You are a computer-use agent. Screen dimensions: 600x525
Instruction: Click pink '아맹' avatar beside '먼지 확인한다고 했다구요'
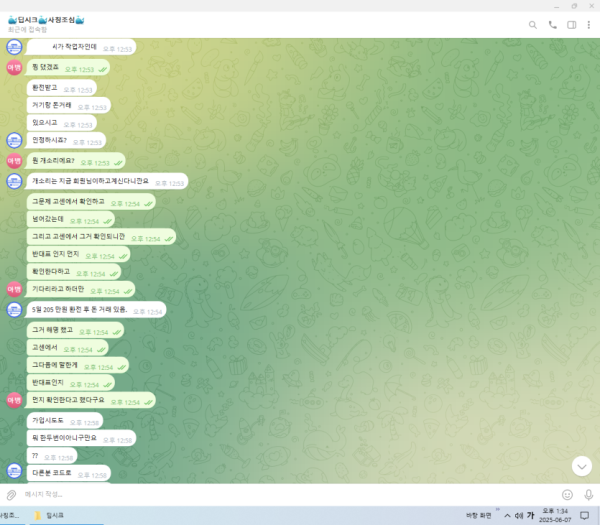pos(15,400)
